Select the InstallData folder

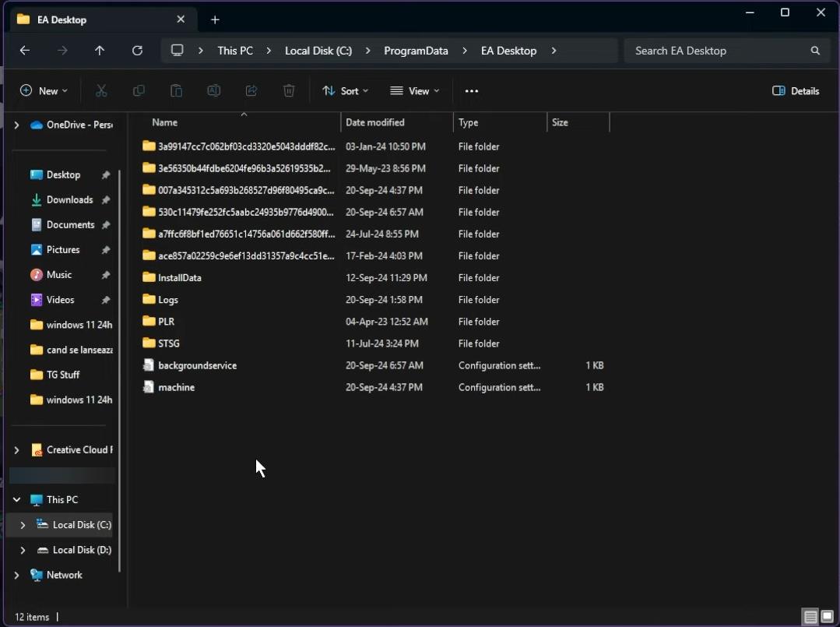tap(180, 278)
